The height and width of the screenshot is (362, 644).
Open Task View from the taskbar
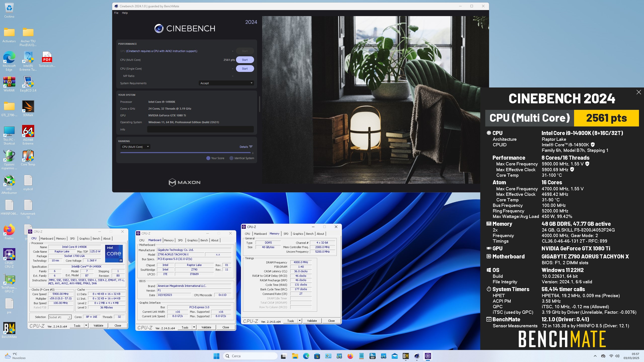(x=284, y=356)
